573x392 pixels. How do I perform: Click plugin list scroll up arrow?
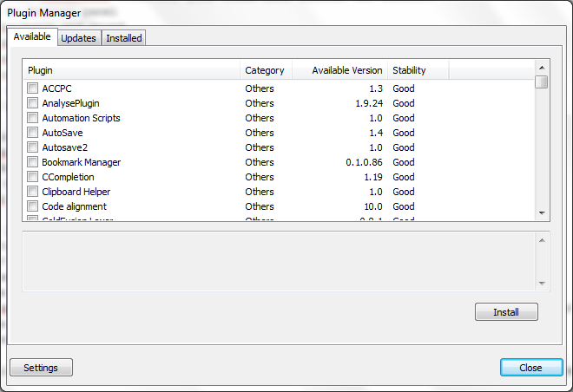(542, 68)
